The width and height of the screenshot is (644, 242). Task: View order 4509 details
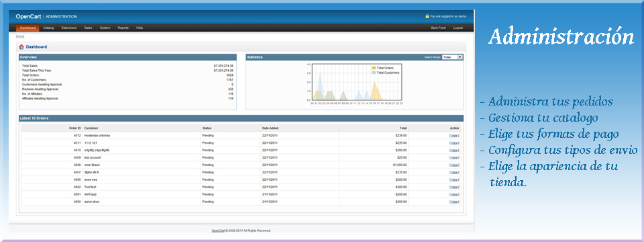[454, 157]
